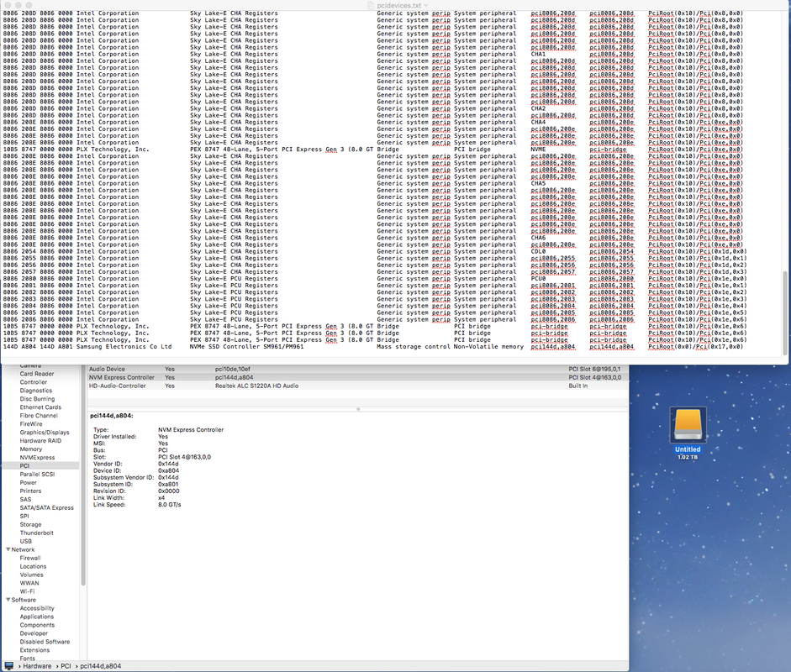Click the pcidevices.txt vertical scrollbar

coord(784,312)
